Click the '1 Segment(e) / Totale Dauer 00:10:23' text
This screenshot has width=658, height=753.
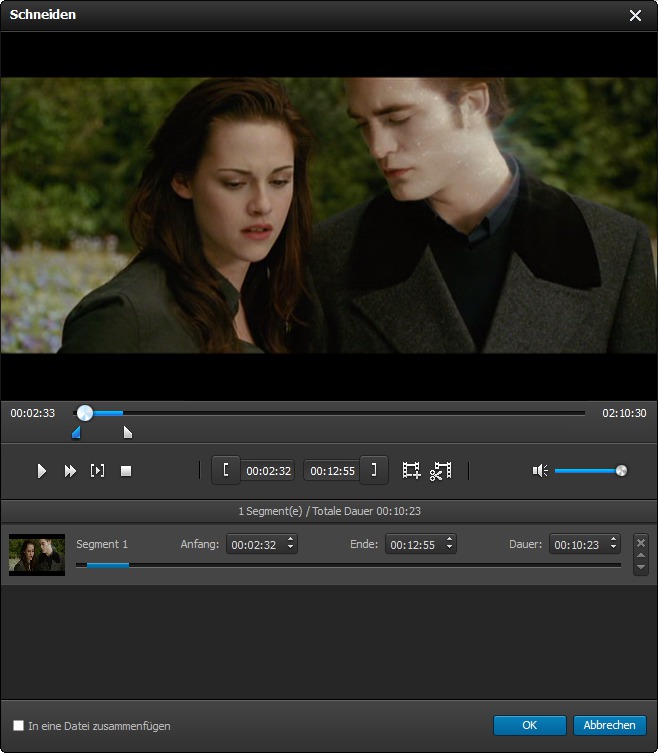(x=329, y=511)
